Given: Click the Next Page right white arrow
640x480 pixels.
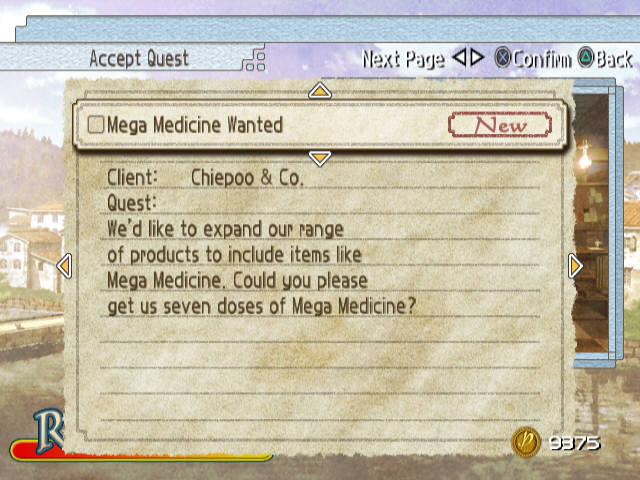Looking at the screenshot, I should [477, 58].
